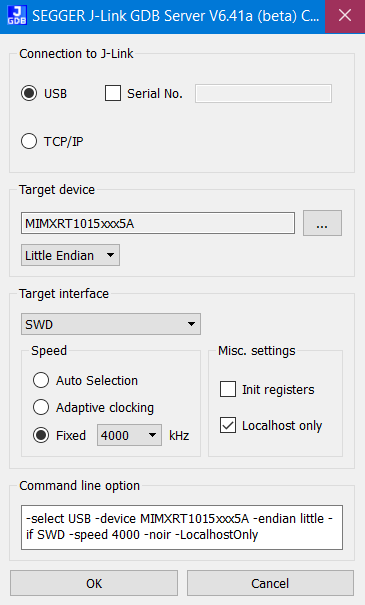Check the Init registers box
The height and width of the screenshot is (605, 365).
tap(228, 389)
